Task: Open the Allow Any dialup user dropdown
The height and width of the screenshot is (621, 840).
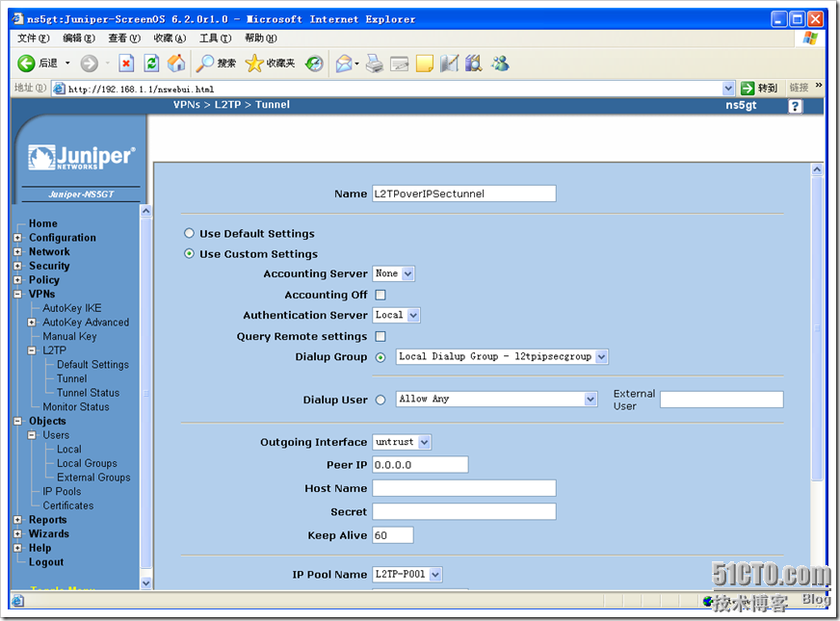Action: click(497, 399)
